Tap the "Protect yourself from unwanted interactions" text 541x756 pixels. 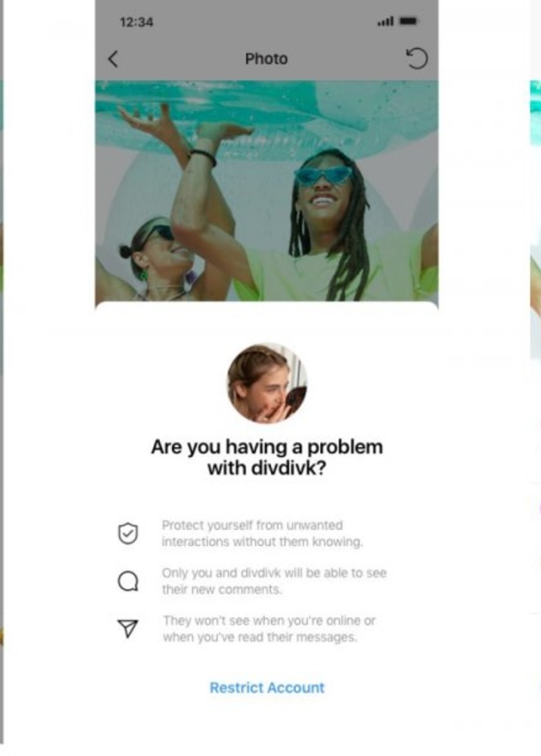(x=262, y=533)
